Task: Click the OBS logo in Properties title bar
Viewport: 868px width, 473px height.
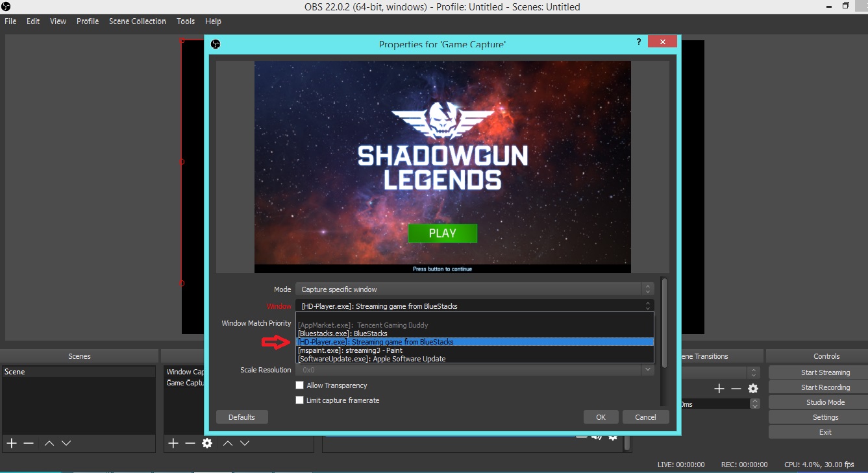Action: coord(216,44)
